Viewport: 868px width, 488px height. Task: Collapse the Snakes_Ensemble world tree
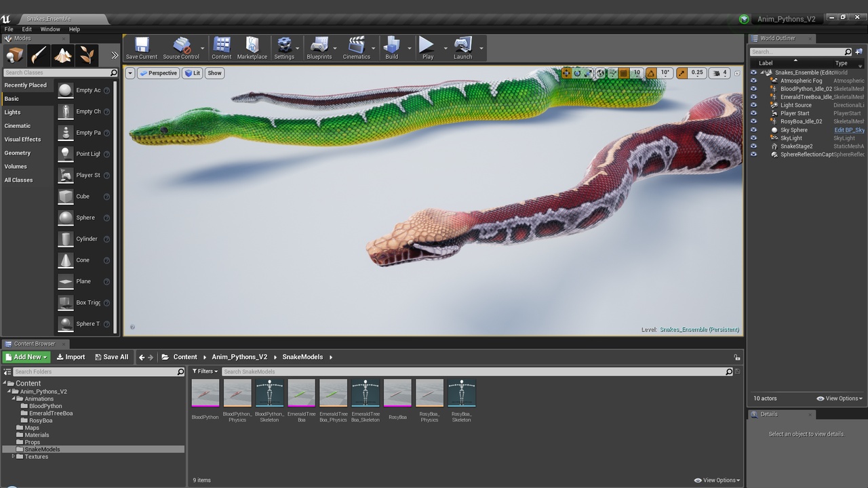763,73
